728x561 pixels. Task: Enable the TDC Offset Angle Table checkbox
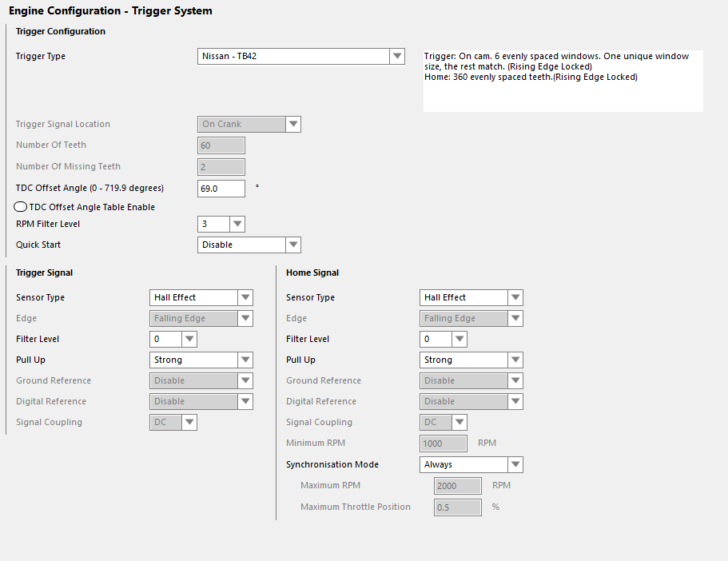(x=21, y=207)
